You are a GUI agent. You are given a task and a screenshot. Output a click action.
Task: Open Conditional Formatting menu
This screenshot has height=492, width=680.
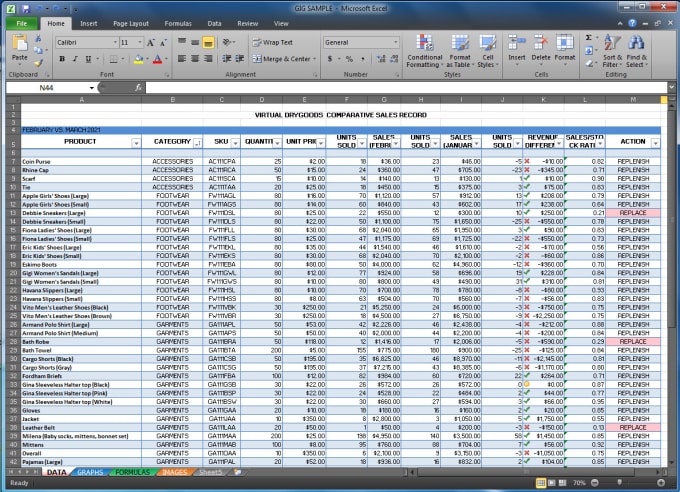tap(424, 51)
